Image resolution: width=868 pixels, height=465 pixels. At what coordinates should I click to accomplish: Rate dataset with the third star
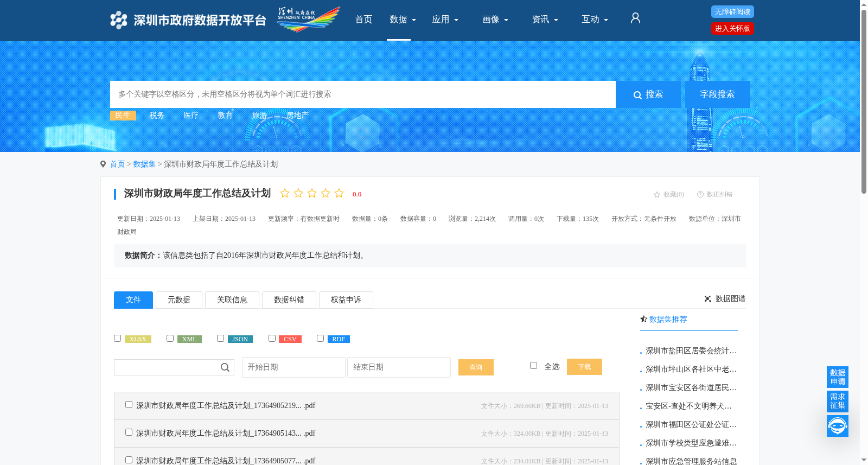(312, 193)
